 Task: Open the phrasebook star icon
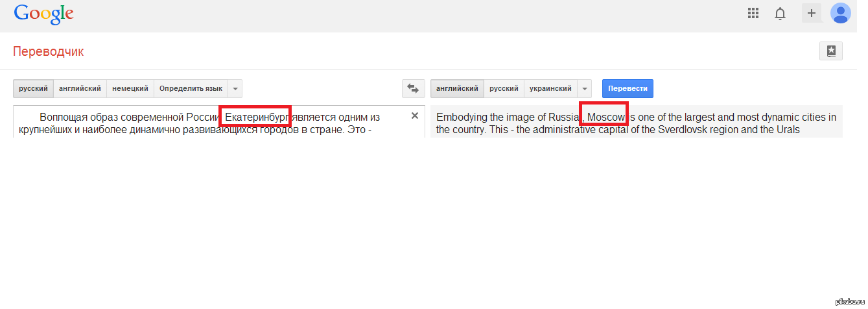pyautogui.click(x=831, y=51)
